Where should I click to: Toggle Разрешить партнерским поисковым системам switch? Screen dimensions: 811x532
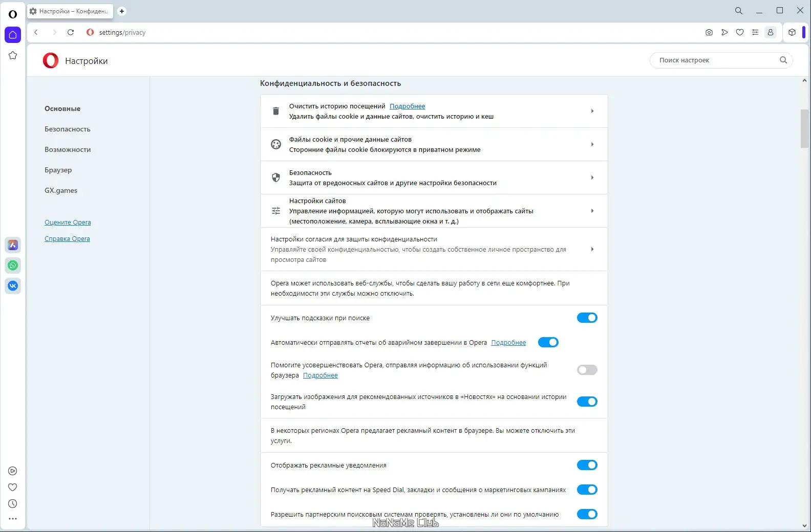[587, 514]
